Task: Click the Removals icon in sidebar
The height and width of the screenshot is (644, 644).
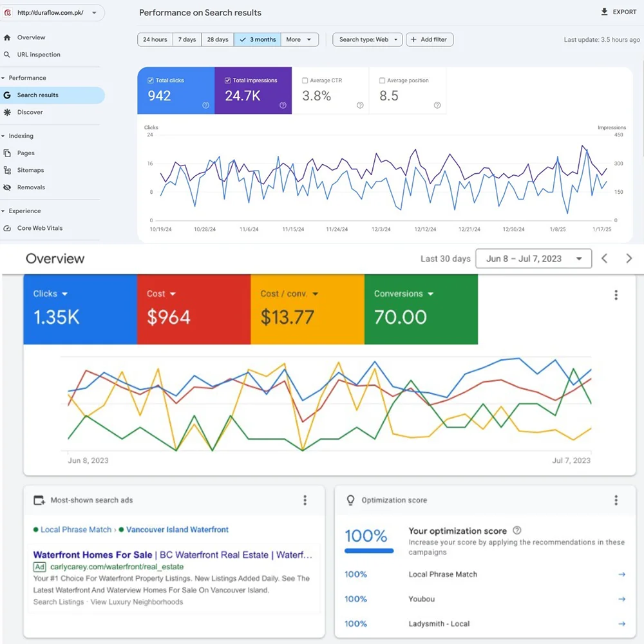Action: tap(7, 187)
